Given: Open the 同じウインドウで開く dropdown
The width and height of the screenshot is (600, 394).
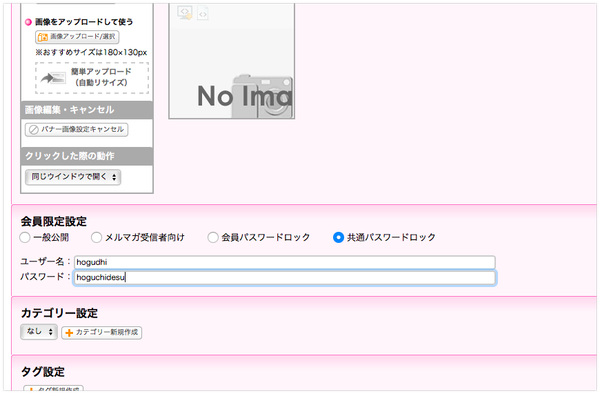Looking at the screenshot, I should tap(73, 177).
